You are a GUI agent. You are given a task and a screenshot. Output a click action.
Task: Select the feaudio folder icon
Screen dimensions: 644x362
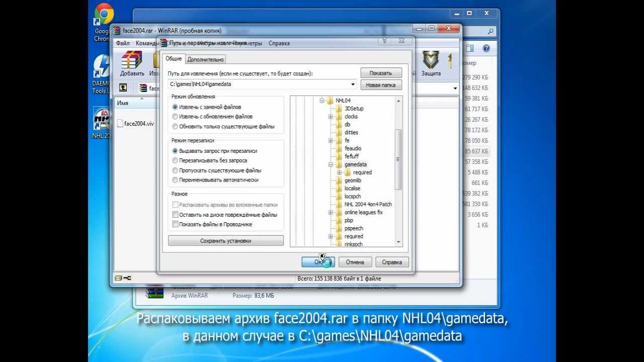coord(339,148)
